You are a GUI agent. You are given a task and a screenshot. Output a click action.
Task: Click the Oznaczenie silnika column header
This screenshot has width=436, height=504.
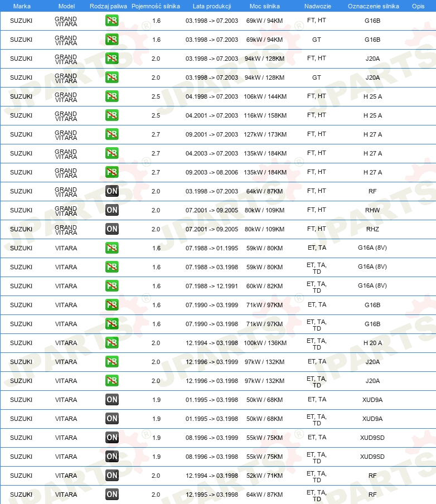coord(374,6)
